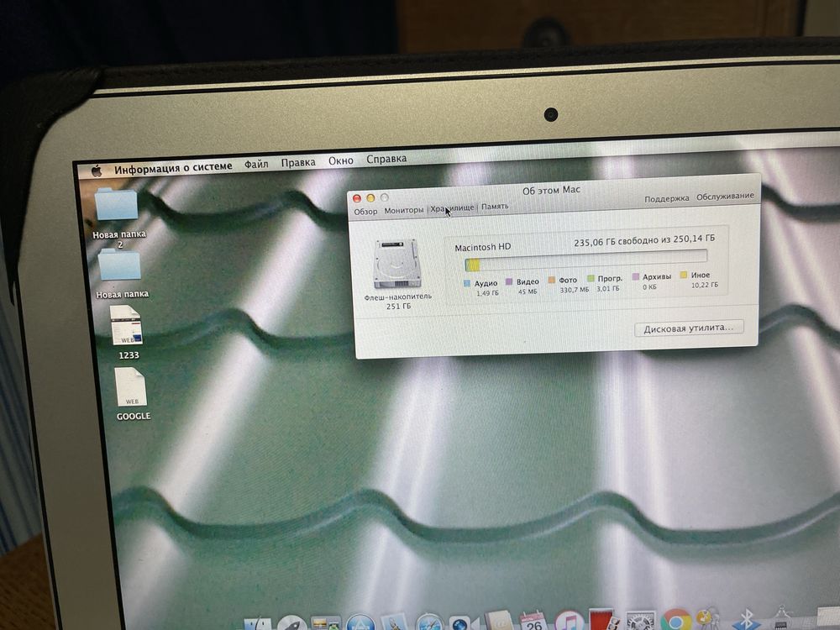Click the yellow Иное legend swatch
This screenshot has height=630, width=840.
(x=683, y=276)
